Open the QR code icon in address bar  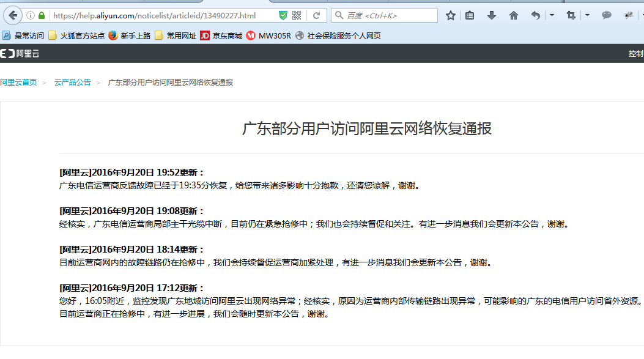coord(297,16)
